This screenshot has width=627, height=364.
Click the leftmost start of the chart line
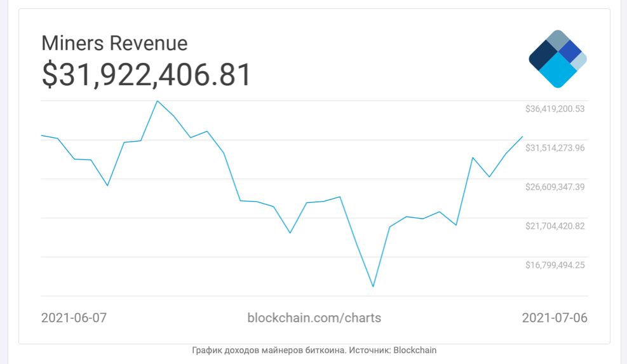[x=42, y=135]
